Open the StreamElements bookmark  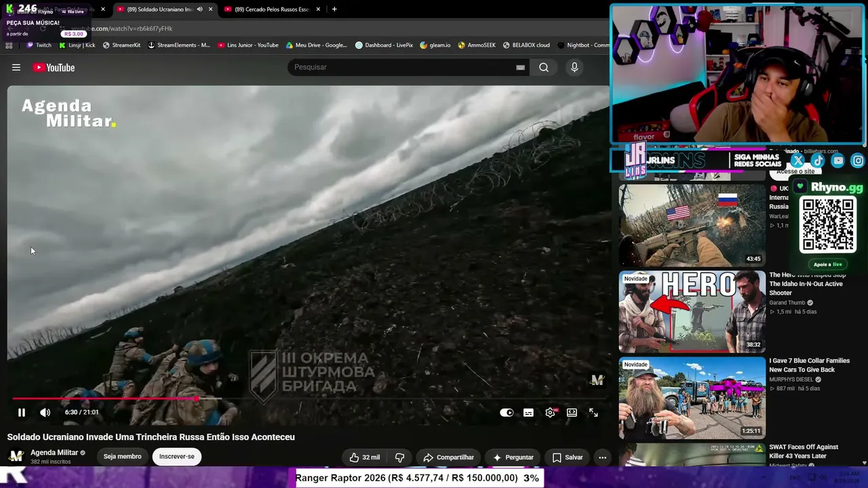[179, 45]
